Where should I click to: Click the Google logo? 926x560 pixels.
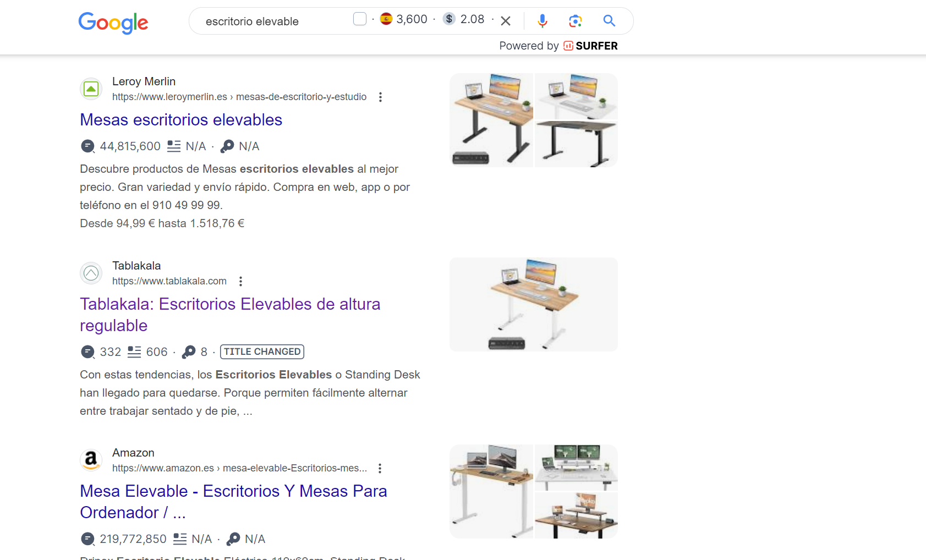tap(113, 23)
